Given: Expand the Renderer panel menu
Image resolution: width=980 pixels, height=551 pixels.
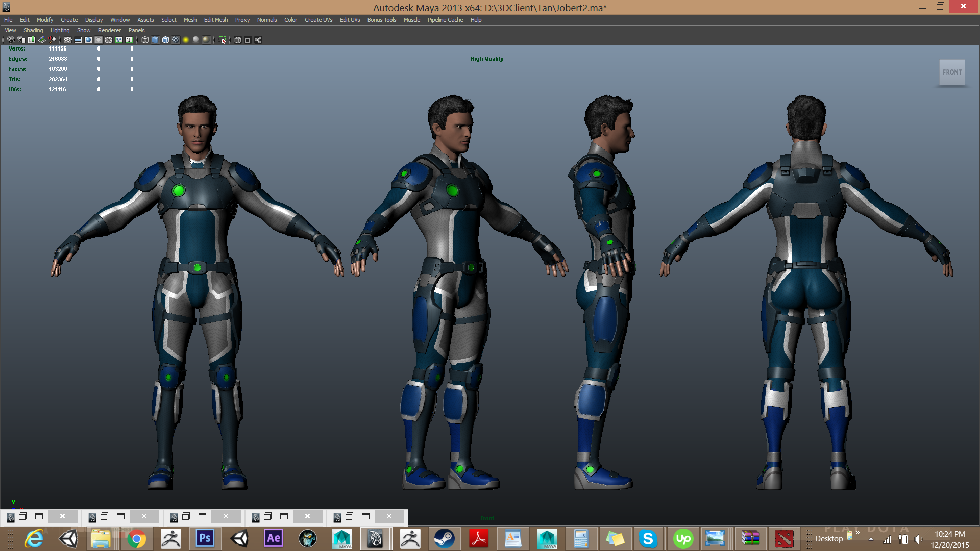Looking at the screenshot, I should pos(109,30).
